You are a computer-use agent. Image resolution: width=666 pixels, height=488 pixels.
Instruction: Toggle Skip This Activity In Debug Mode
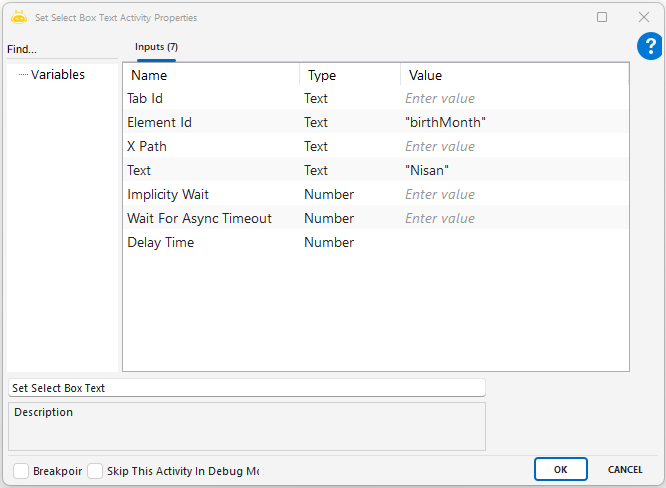coord(95,470)
